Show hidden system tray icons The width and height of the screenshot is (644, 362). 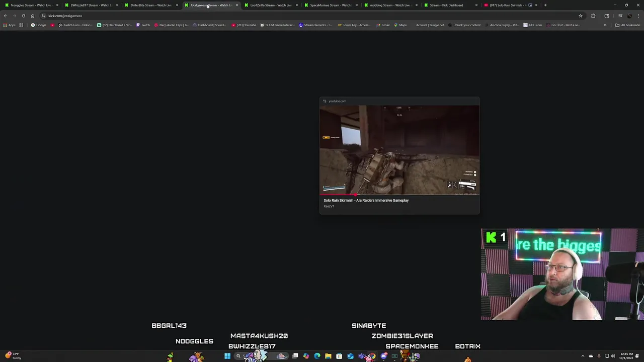click(x=583, y=356)
